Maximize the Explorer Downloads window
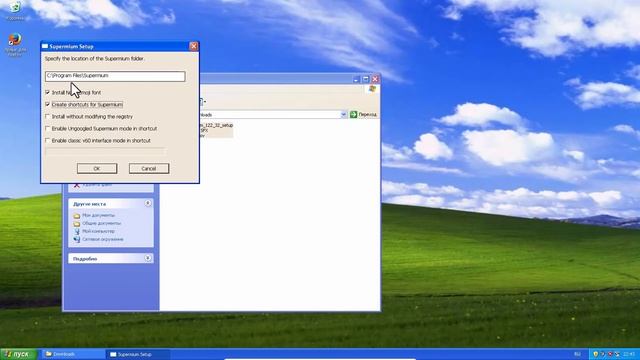Viewport: 640px width, 360px height. tap(366, 79)
